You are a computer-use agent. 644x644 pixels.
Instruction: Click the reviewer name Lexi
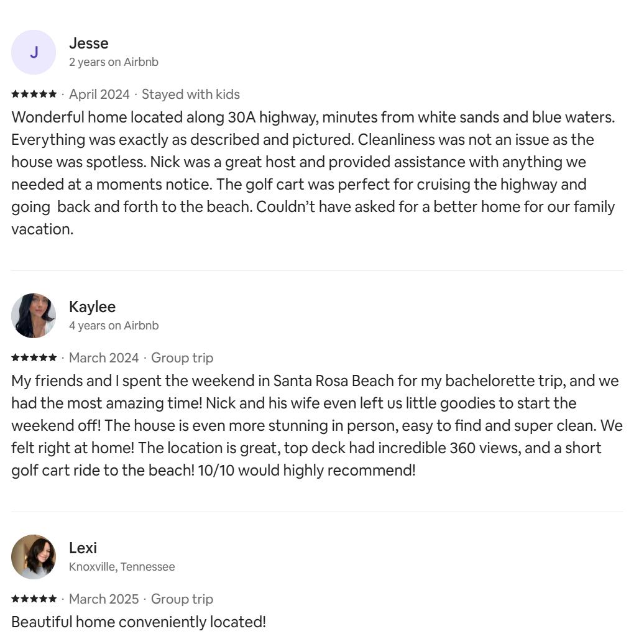coord(83,548)
